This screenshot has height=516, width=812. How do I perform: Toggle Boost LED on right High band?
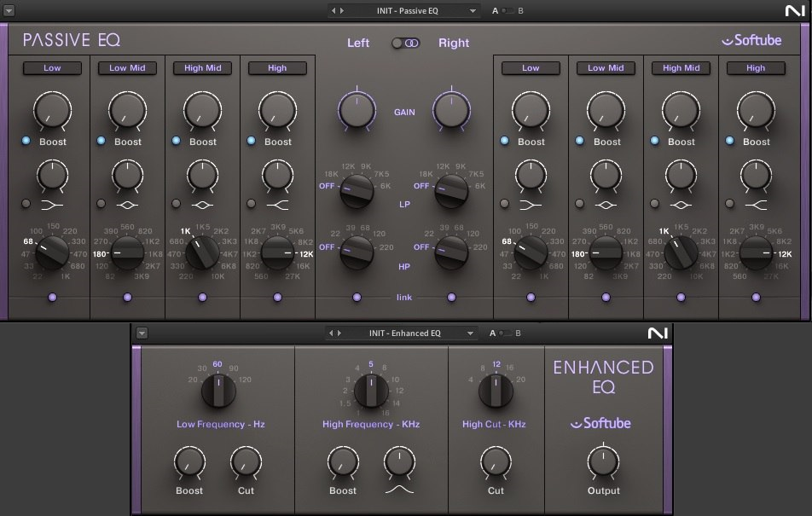[729, 141]
